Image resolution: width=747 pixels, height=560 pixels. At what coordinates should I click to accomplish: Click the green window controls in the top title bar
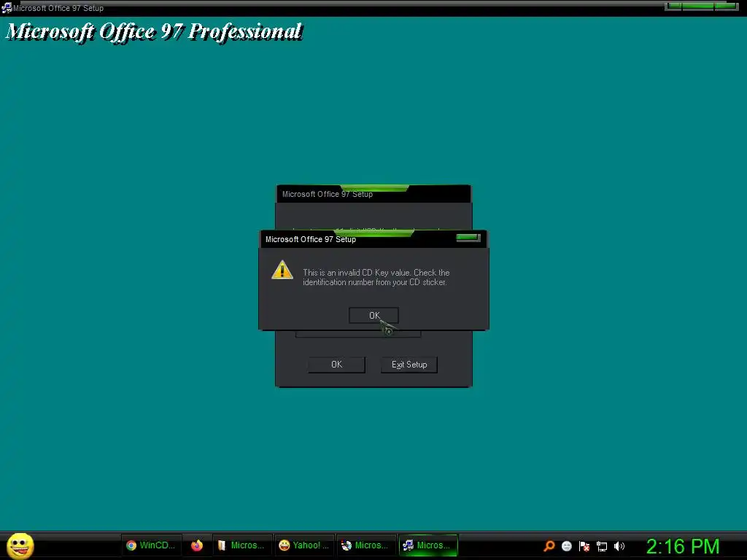point(701,6)
